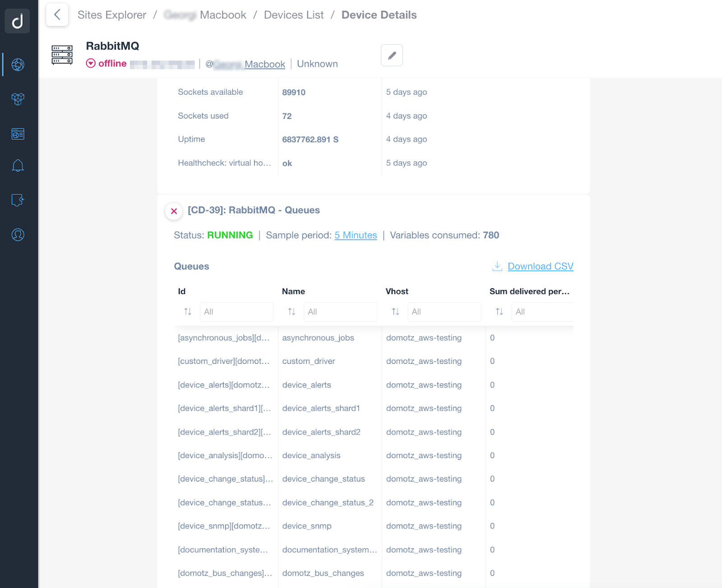The height and width of the screenshot is (588, 722).
Task: Click the download icon next to Download CSV
Action: coord(497,266)
